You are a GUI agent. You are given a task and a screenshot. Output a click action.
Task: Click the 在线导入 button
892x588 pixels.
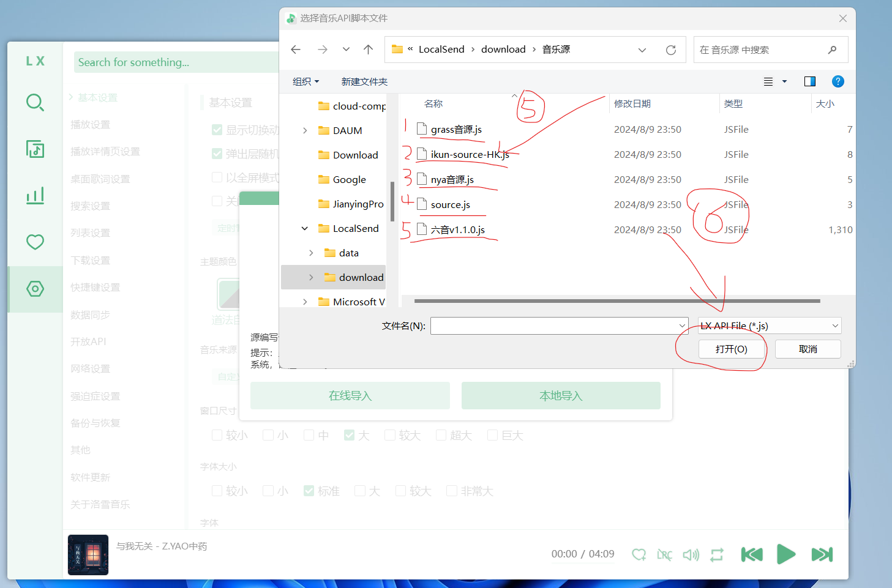point(350,395)
